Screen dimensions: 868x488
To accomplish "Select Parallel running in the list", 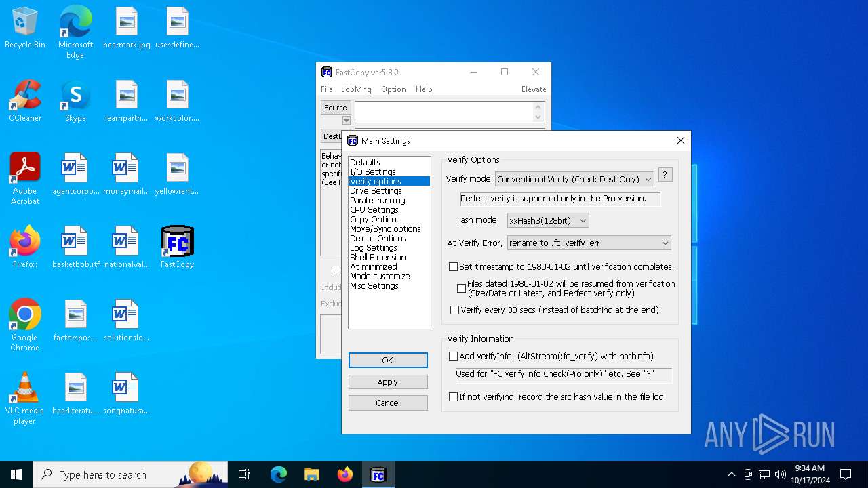I will point(389,201).
